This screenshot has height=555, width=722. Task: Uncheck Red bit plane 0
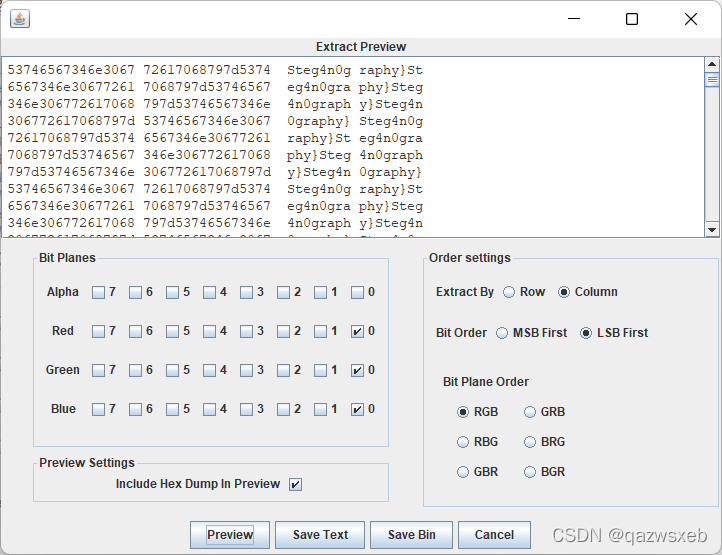357,332
